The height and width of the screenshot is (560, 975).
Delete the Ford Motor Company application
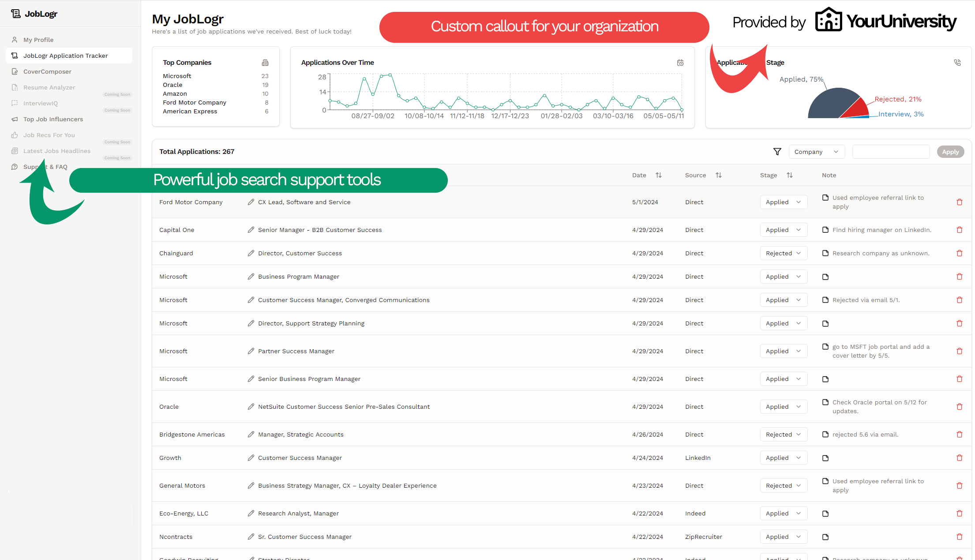coord(959,202)
